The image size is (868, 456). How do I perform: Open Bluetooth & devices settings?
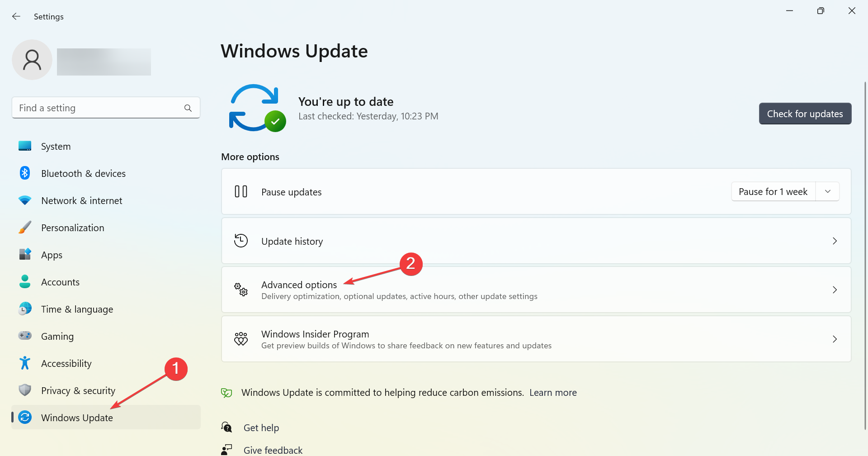click(25, 173)
